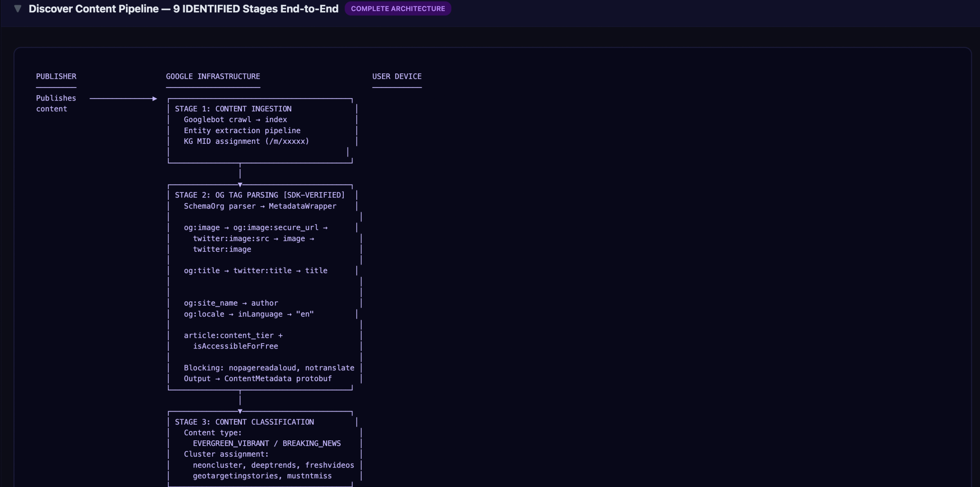The image size is (980, 487).
Task: Click the 'SchemaOrg parser → MetadataWrapper' line
Action: [x=260, y=206]
